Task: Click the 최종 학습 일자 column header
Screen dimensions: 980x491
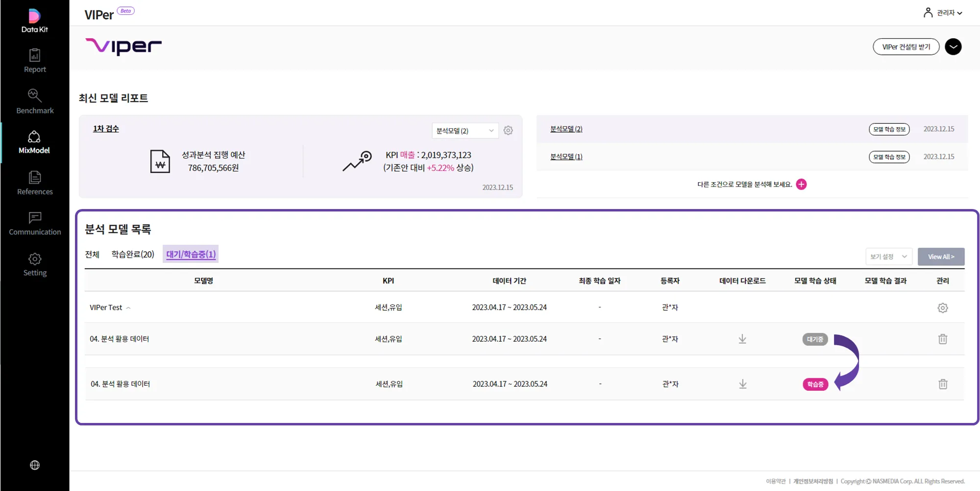Action: [x=599, y=281]
